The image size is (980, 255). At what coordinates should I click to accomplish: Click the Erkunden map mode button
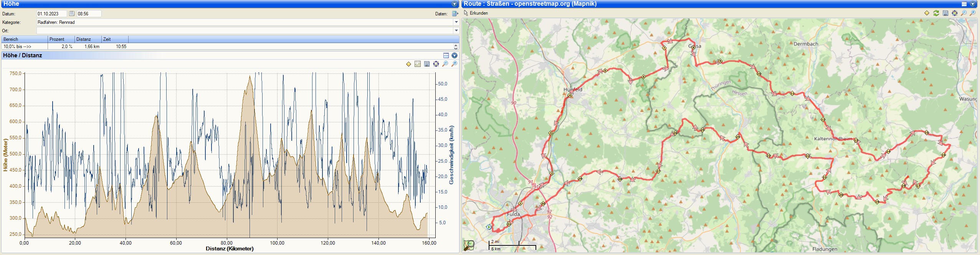pos(476,13)
